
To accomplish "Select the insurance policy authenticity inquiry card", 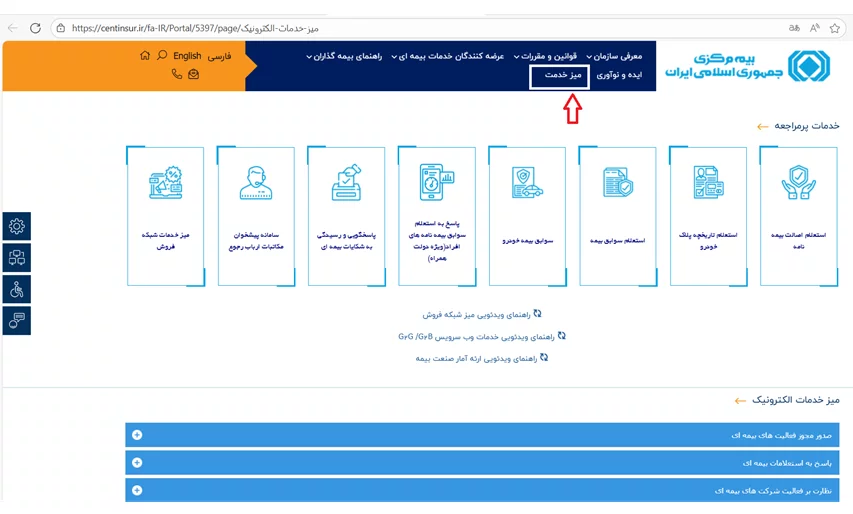I will (x=798, y=216).
